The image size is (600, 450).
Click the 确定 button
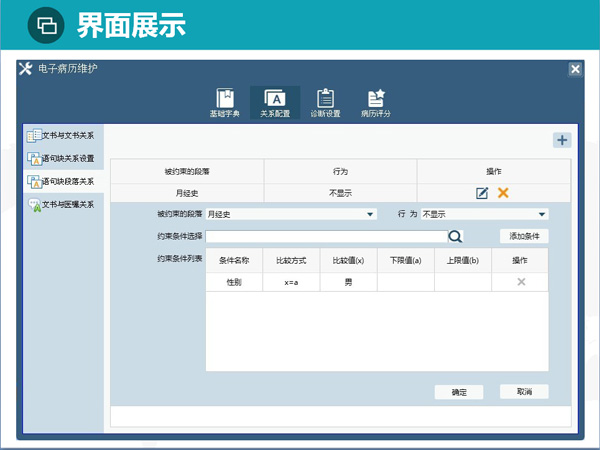[459, 392]
